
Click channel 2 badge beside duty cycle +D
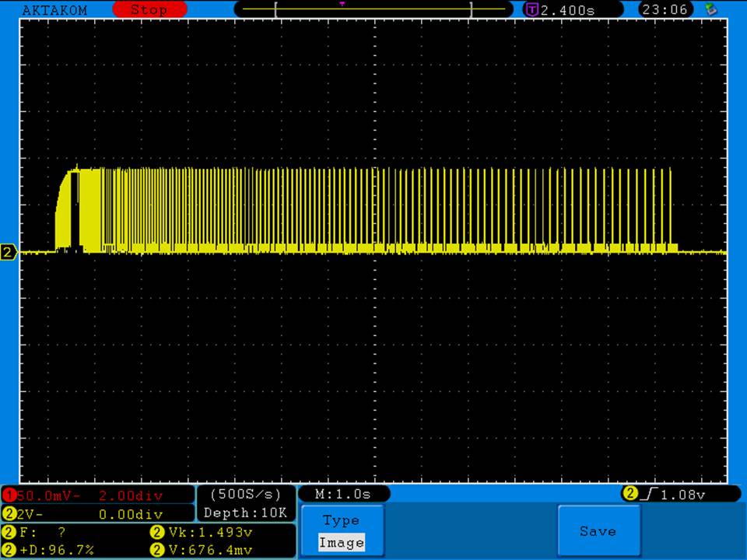(x=9, y=550)
